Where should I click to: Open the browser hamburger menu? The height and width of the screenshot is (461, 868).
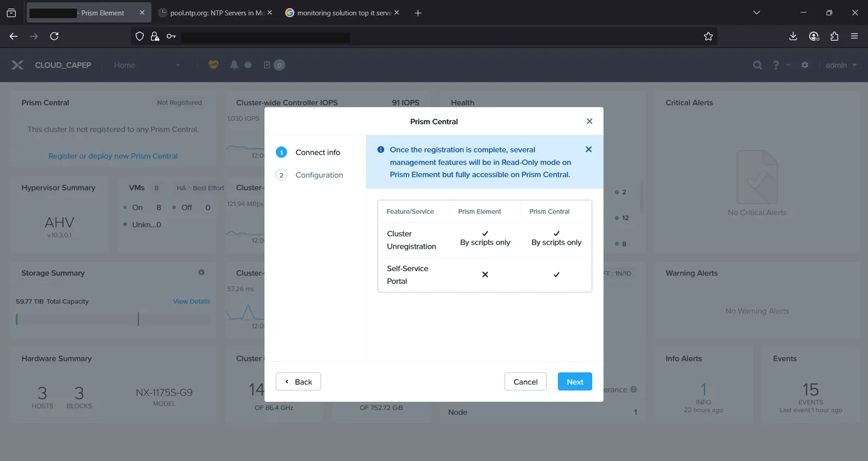tap(855, 37)
